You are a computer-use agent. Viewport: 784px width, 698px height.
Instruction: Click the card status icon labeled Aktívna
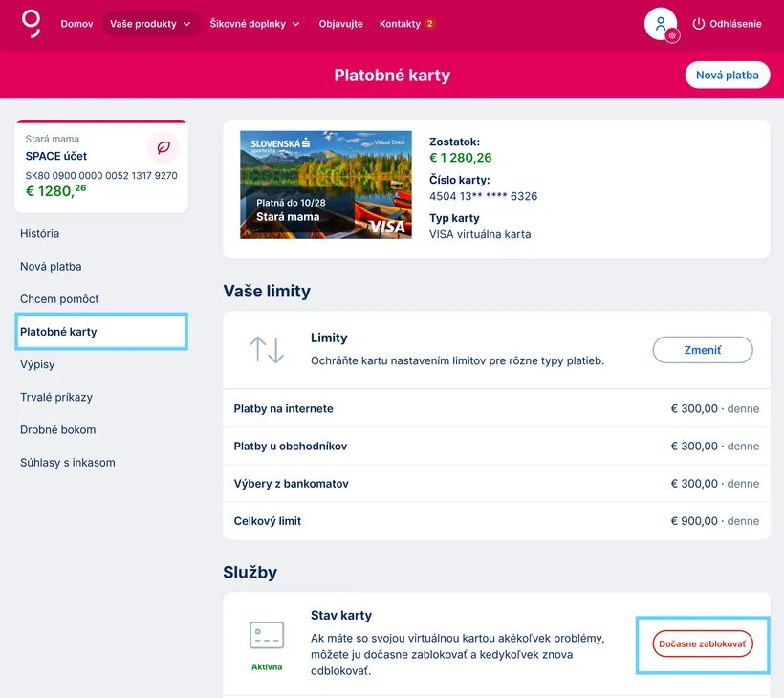click(x=267, y=635)
